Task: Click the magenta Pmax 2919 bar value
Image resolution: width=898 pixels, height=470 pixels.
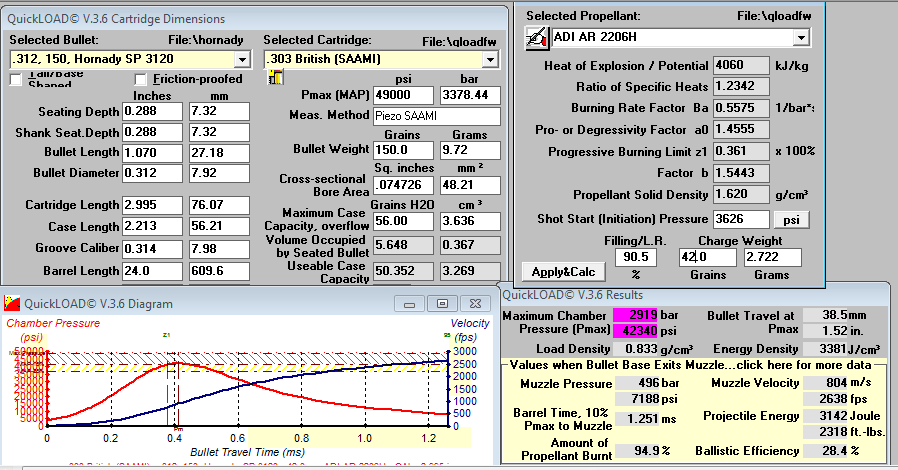Action: pyautogui.click(x=636, y=315)
